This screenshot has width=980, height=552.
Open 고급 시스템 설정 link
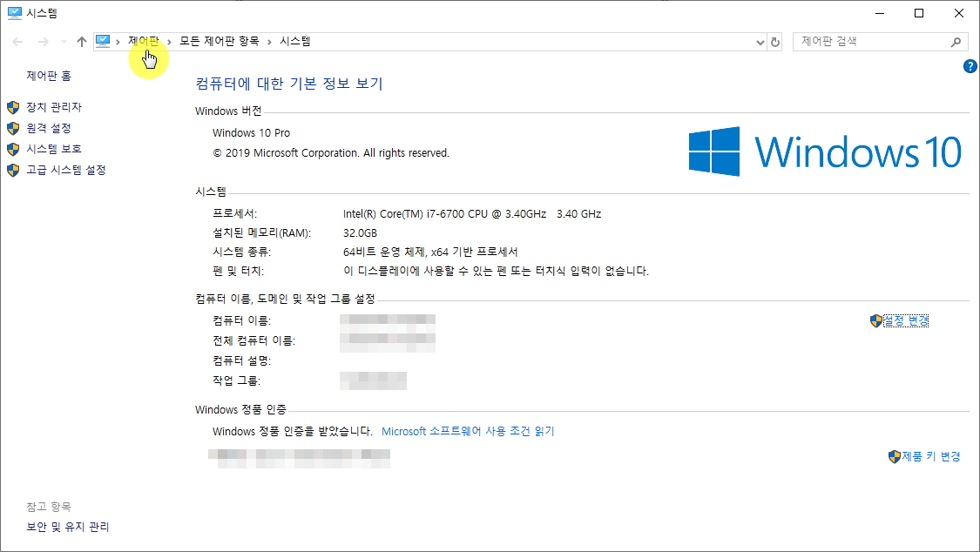click(x=65, y=170)
